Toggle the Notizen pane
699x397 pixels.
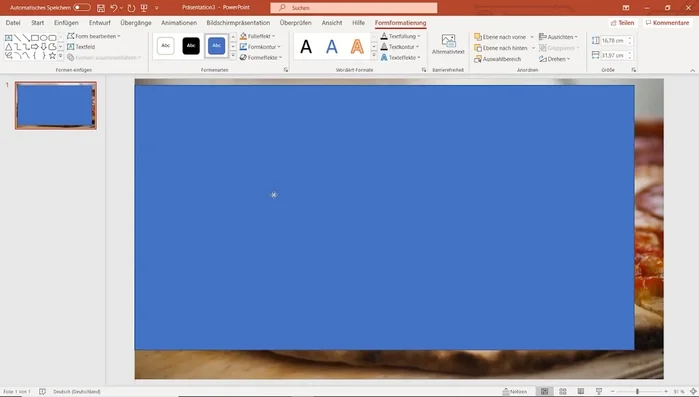coord(514,392)
